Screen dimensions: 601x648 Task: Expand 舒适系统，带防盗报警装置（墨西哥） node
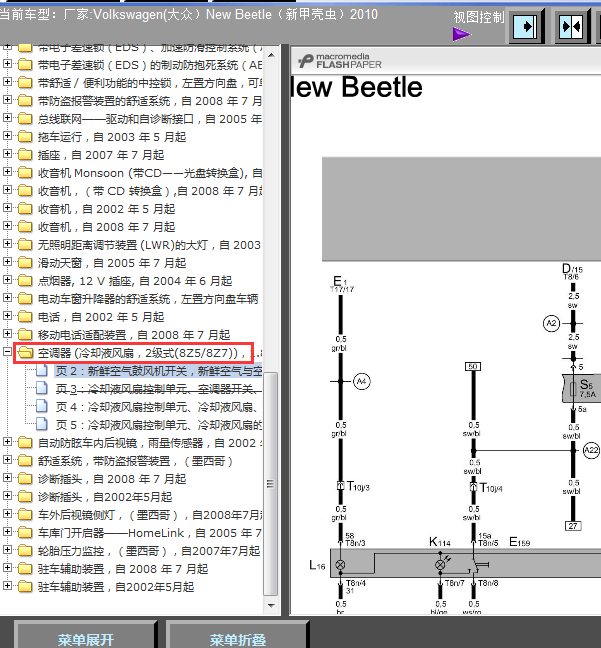[x=7, y=460]
